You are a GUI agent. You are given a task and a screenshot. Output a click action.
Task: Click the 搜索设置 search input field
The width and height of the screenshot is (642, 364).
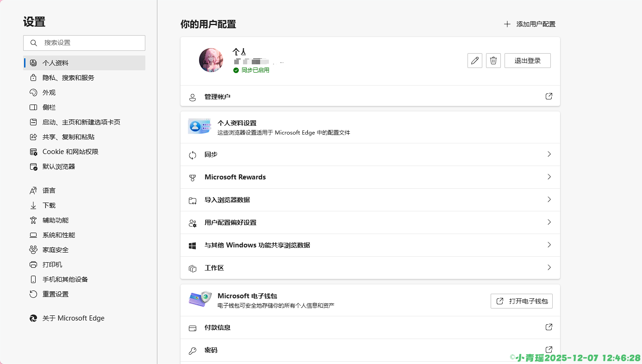[x=84, y=43]
